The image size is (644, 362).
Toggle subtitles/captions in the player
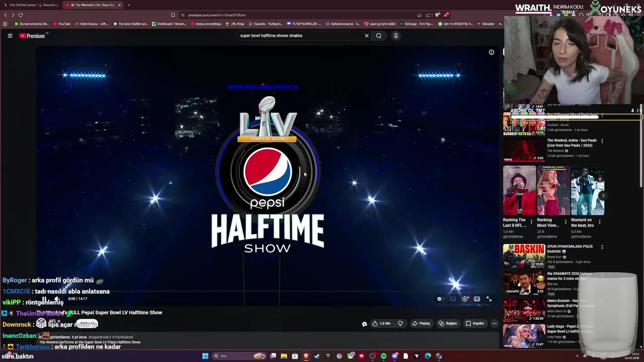pyautogui.click(x=453, y=299)
